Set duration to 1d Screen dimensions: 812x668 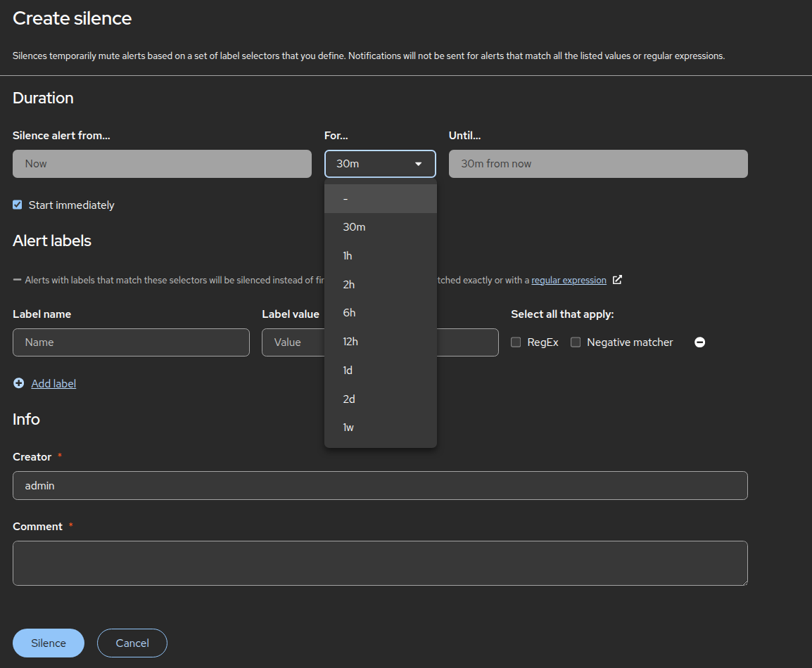380,371
